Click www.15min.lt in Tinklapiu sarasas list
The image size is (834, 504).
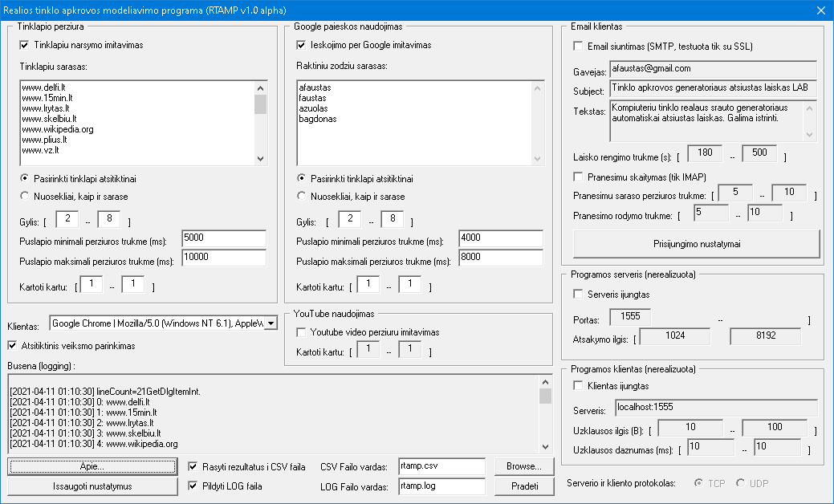(47, 98)
